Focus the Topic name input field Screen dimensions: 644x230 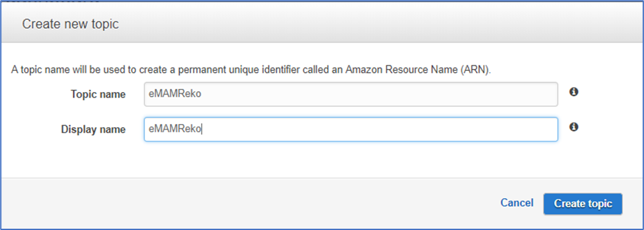click(x=351, y=94)
